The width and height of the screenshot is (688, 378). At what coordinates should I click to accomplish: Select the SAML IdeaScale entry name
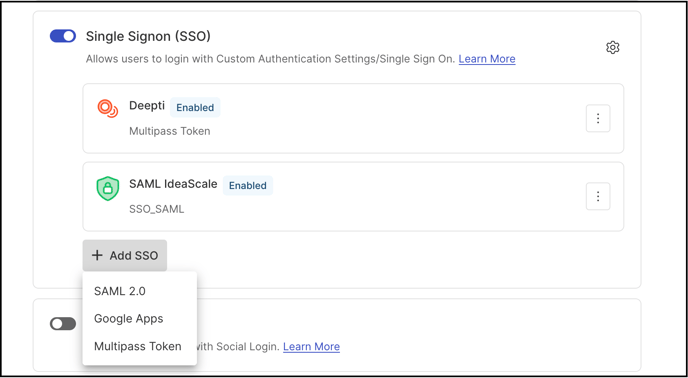pos(173,184)
